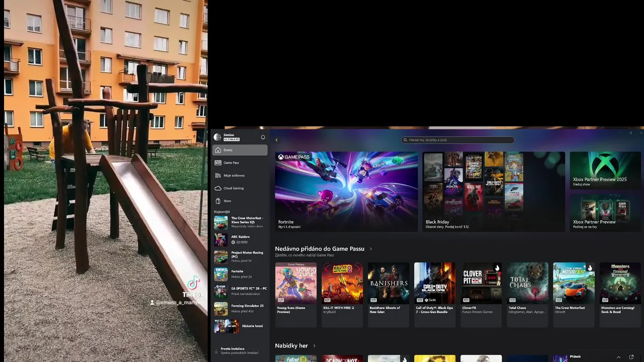This screenshot has height=362, width=644.
Task: Open Moje knihovna library
Action: point(240,175)
